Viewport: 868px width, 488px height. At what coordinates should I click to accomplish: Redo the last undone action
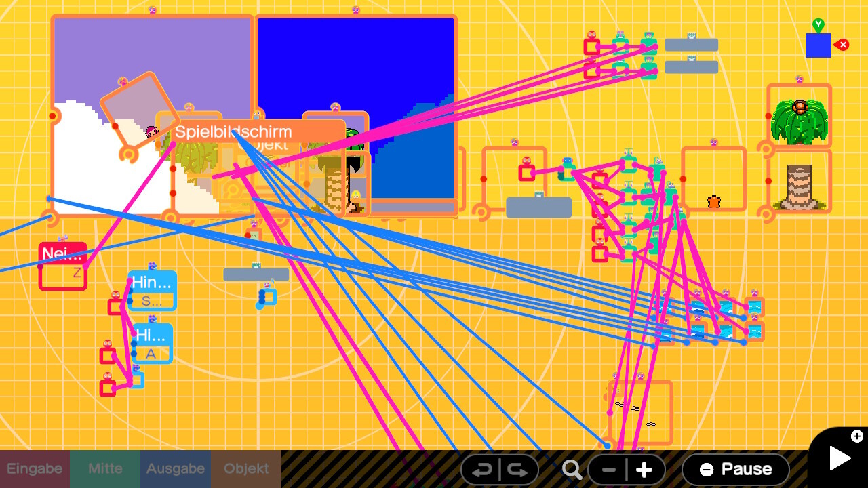click(518, 470)
